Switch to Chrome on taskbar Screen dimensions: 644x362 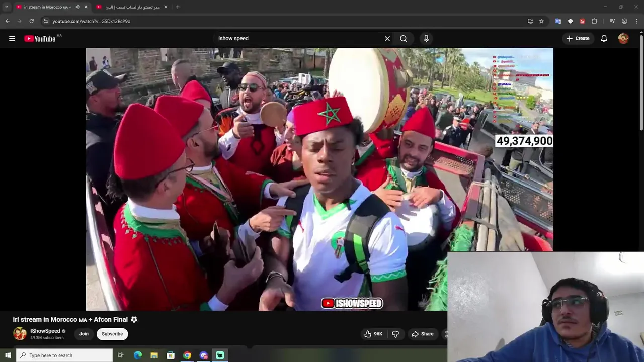tap(187, 355)
